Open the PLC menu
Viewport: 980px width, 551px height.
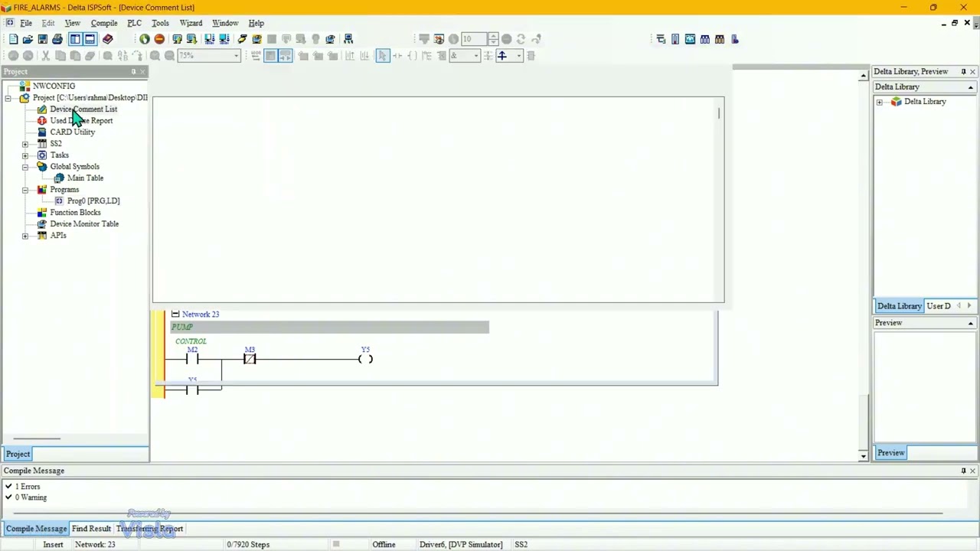click(x=134, y=23)
